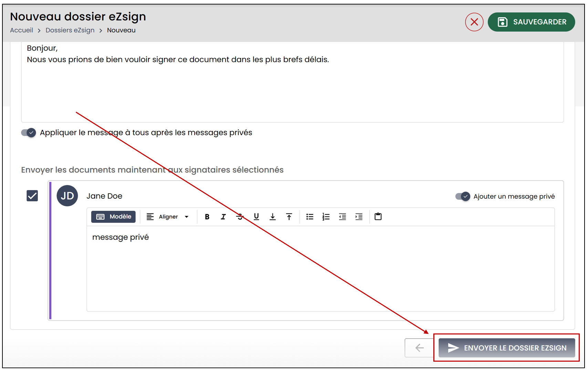Viewport: 588px width, 372px height.
Task: Toggle 'Ajouter un message privé' switch
Action: [463, 196]
